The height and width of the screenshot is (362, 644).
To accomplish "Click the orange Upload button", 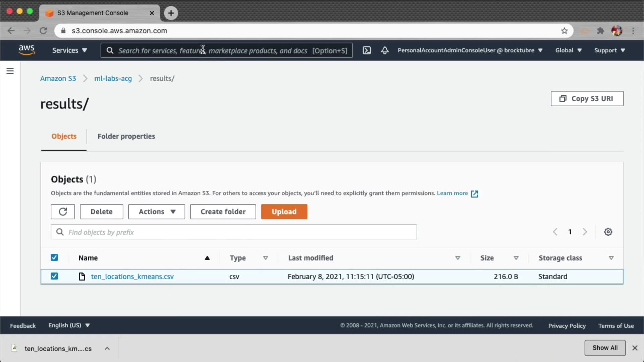I will pyautogui.click(x=284, y=212).
